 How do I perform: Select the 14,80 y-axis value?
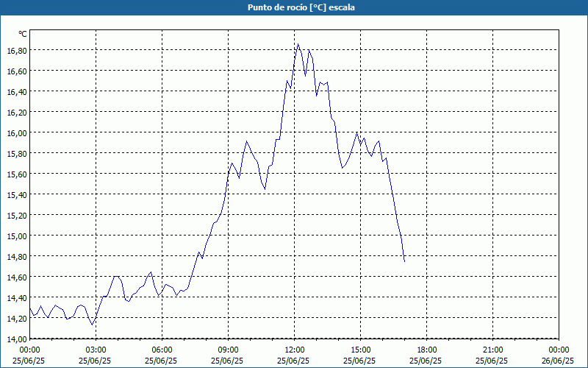coord(17,257)
